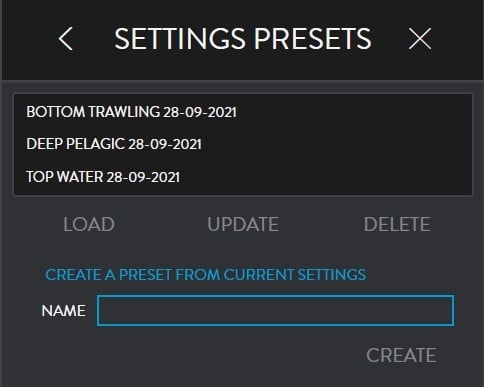Viewport: 484px width, 387px height.
Task: Click the LOAD button
Action: click(x=89, y=224)
